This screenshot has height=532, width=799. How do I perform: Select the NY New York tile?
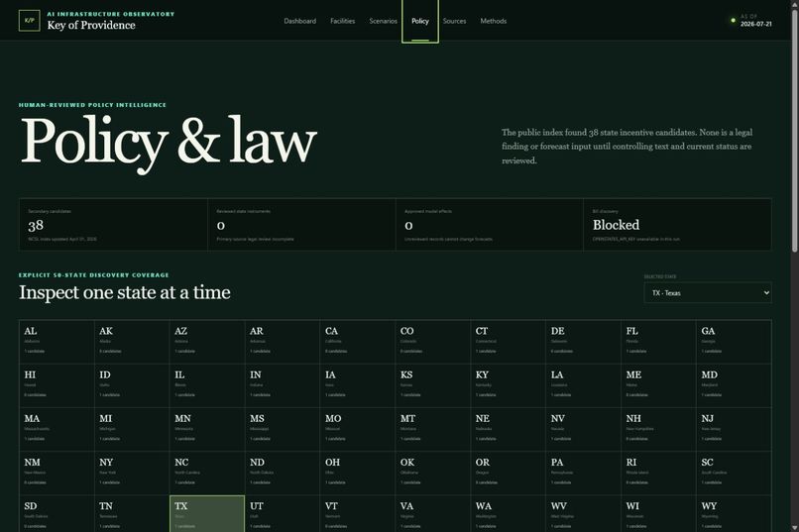(x=132, y=473)
